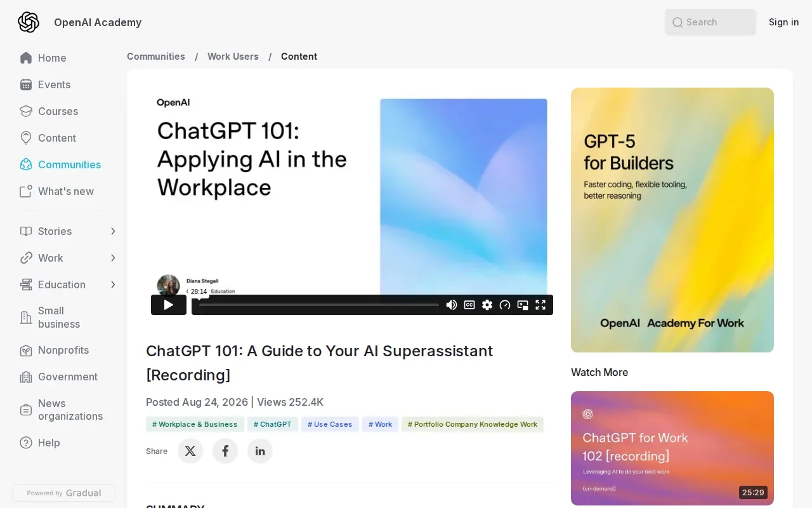
Task: Toggle closed captions on the video
Action: (469, 305)
